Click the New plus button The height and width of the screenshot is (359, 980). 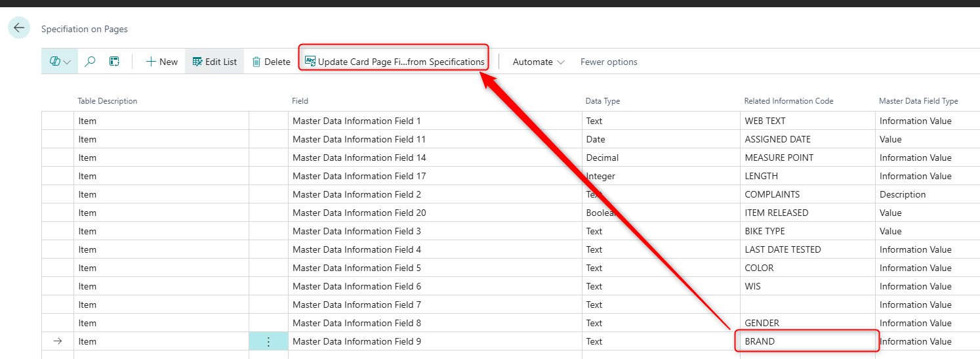point(161,62)
